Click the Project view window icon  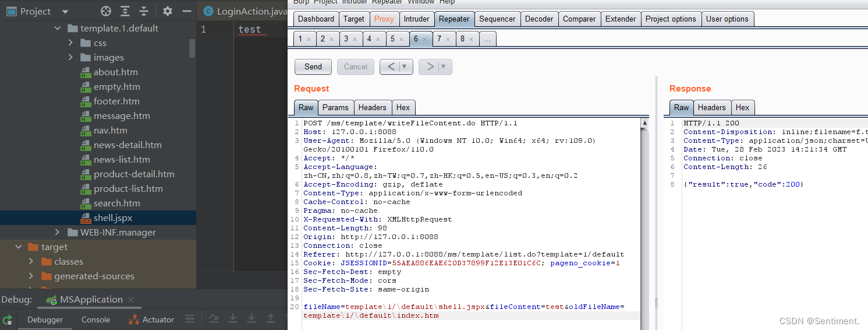coord(10,11)
